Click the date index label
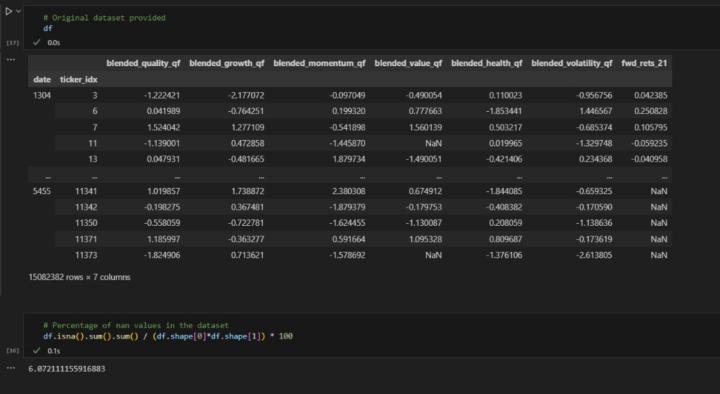 coord(42,79)
